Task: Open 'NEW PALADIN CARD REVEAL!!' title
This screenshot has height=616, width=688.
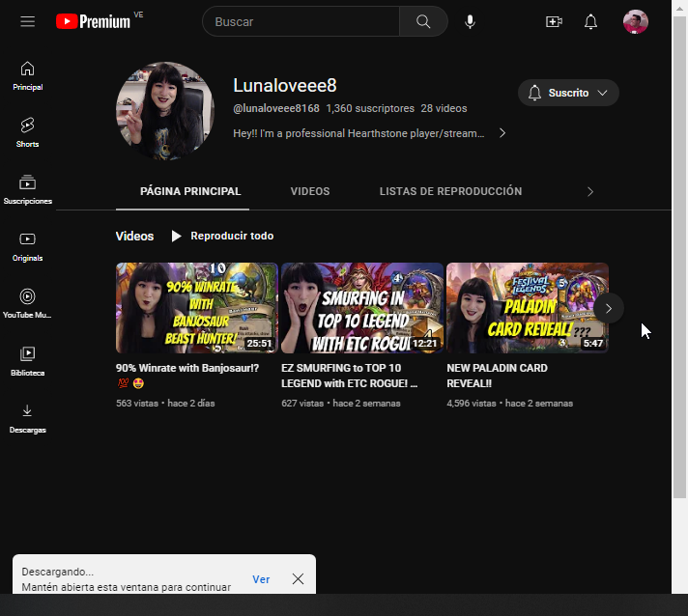Action: pos(497,376)
